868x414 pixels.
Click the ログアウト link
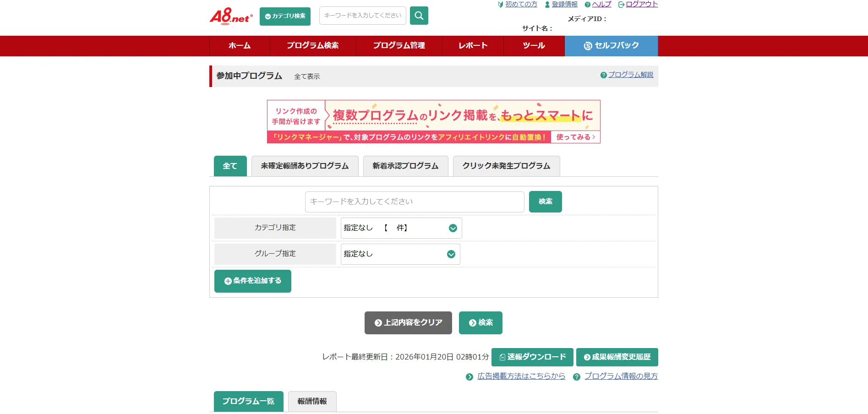642,4
